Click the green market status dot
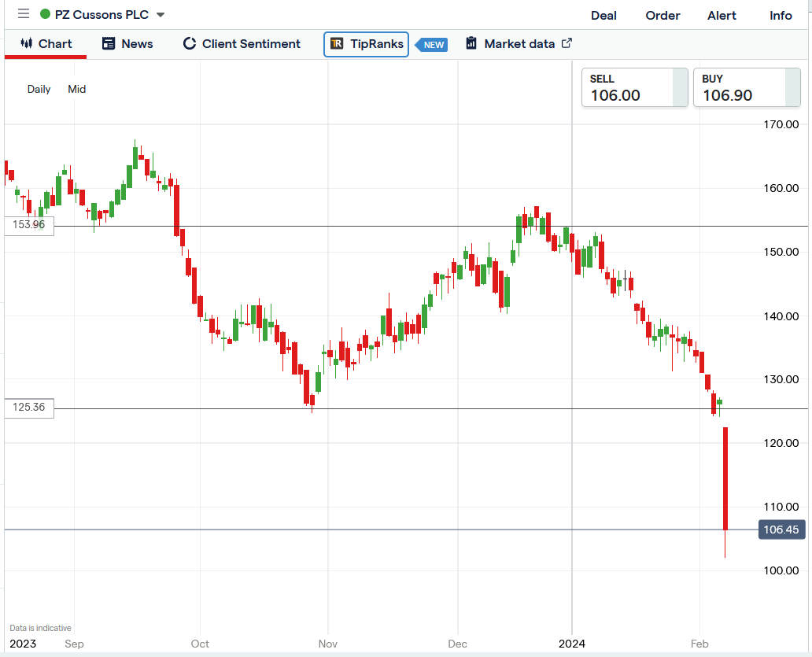812x657 pixels. coord(45,14)
